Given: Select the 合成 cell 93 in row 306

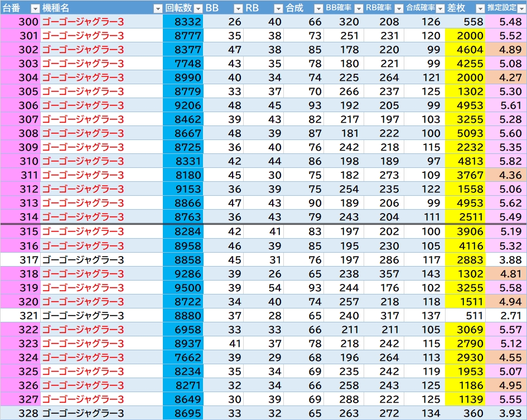Looking at the screenshot, I should (x=304, y=105).
